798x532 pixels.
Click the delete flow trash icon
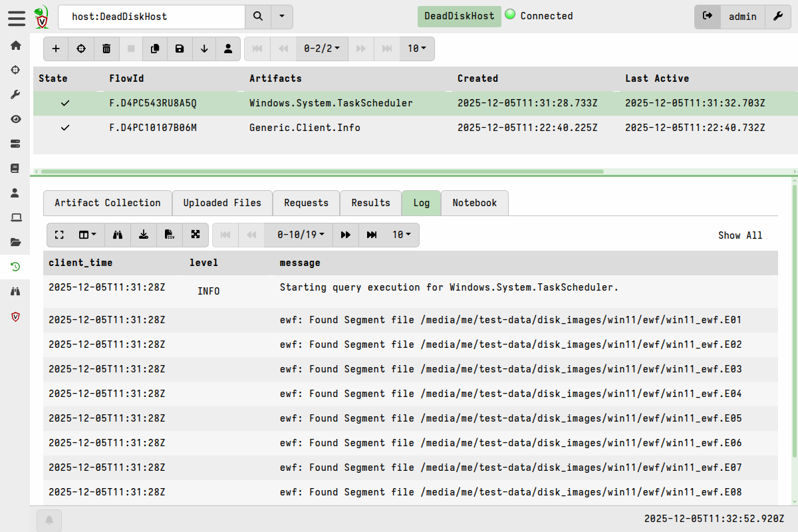click(106, 49)
